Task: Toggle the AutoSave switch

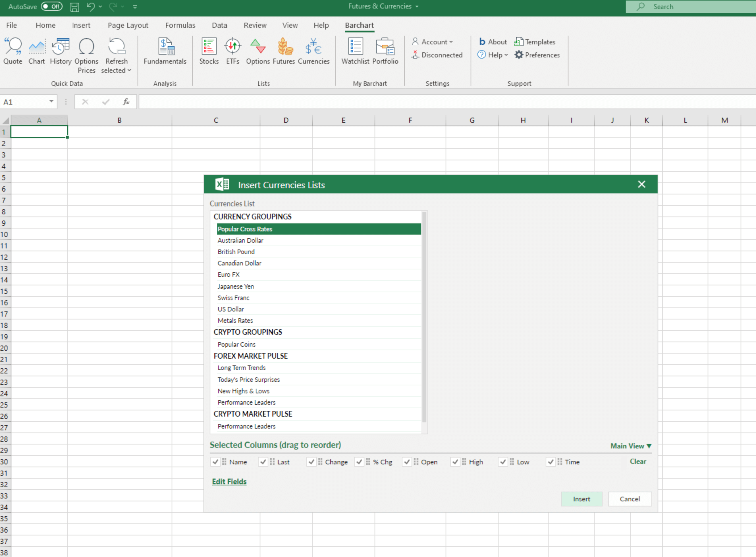Action: pos(52,7)
